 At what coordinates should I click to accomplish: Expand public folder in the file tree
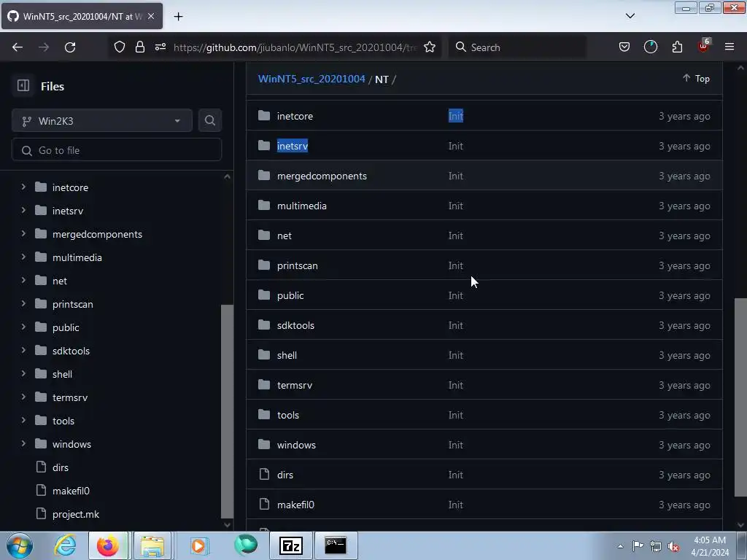(x=23, y=327)
